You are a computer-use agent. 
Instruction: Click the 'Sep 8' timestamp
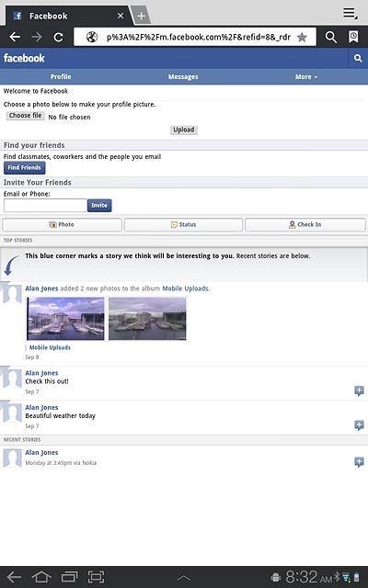(32, 357)
